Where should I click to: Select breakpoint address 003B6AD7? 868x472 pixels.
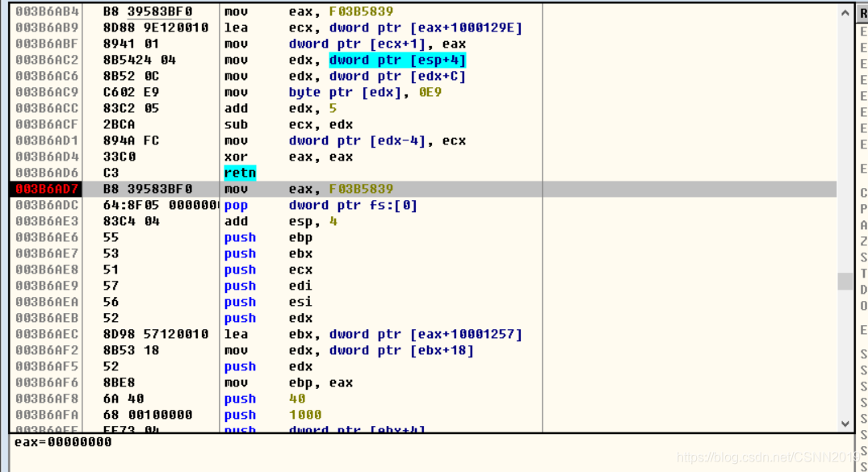coord(47,190)
